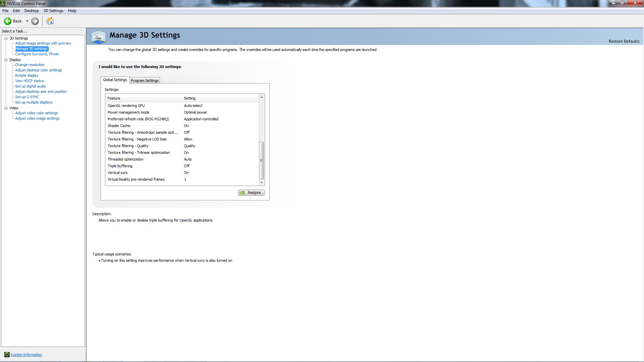The height and width of the screenshot is (362, 644).
Task: Select Set up G-SYNC task
Action: [27, 97]
